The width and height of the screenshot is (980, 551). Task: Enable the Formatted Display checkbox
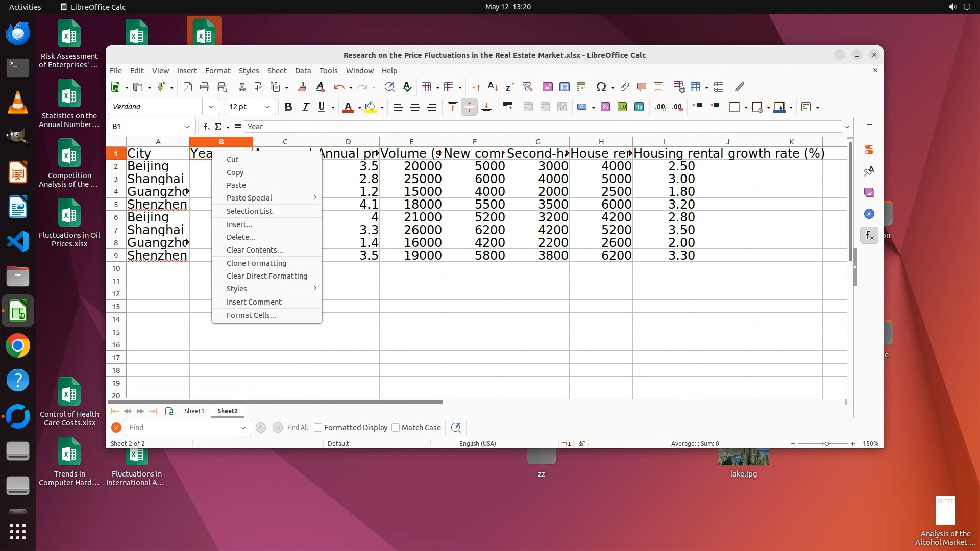pos(318,428)
